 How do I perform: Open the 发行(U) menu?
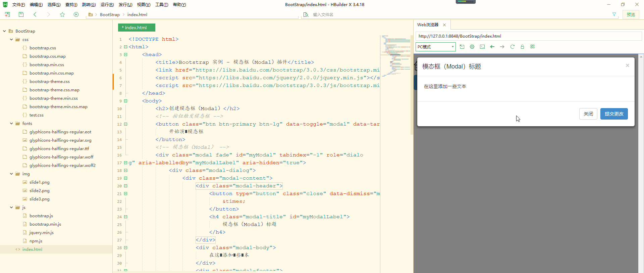(125, 5)
